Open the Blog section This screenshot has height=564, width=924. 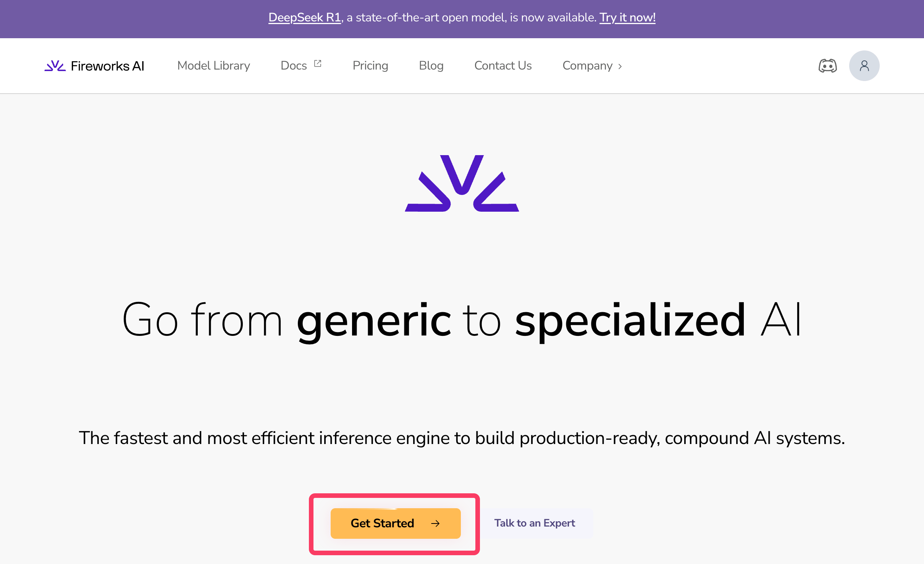point(431,66)
